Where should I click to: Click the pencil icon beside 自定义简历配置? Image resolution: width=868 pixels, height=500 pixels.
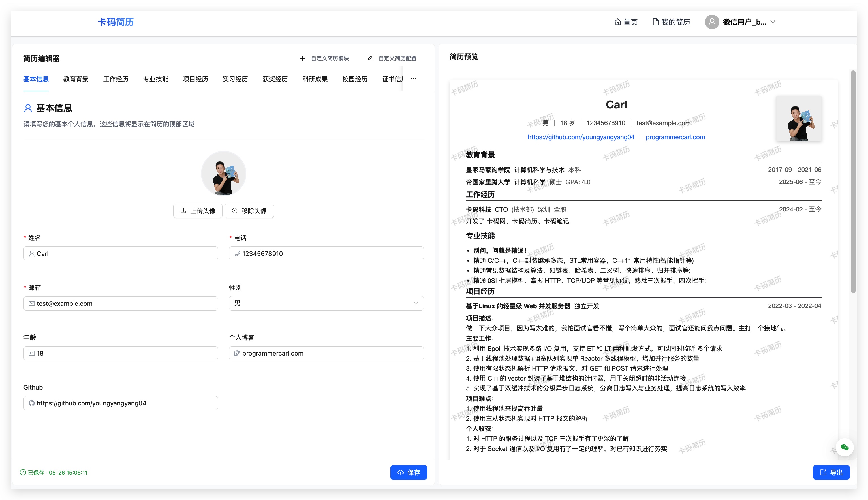(x=370, y=58)
